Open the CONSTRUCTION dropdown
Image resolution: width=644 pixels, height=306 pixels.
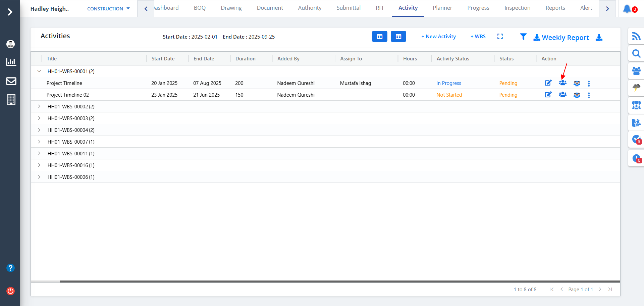tap(108, 9)
